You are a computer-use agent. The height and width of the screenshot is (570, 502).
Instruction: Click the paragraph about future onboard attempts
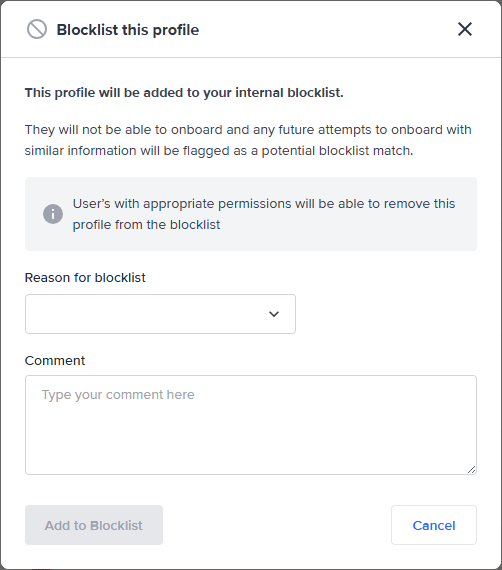tap(248, 140)
